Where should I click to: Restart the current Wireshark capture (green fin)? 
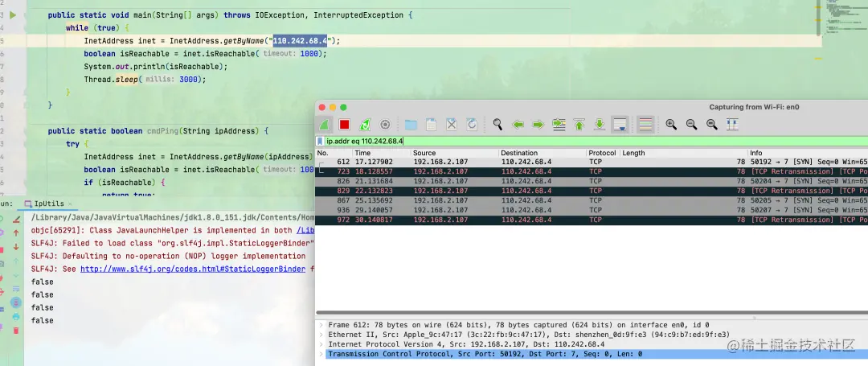365,125
